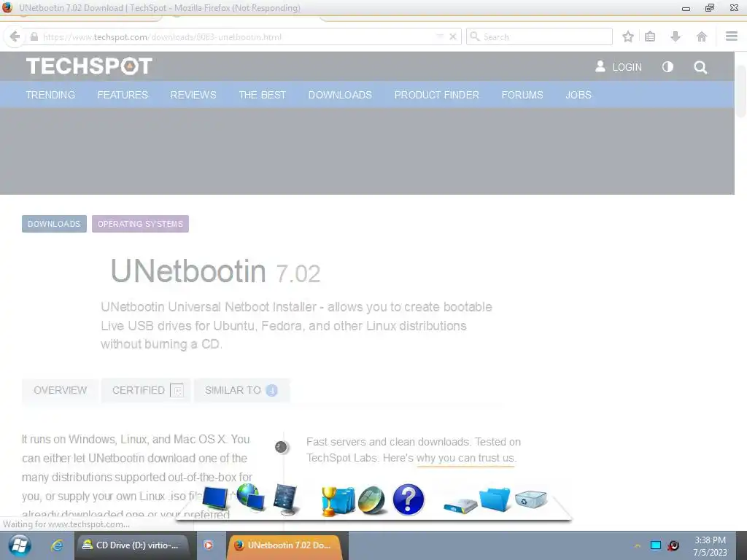Open the drive icon in the dock
This screenshot has width=747, height=560.
[460, 505]
